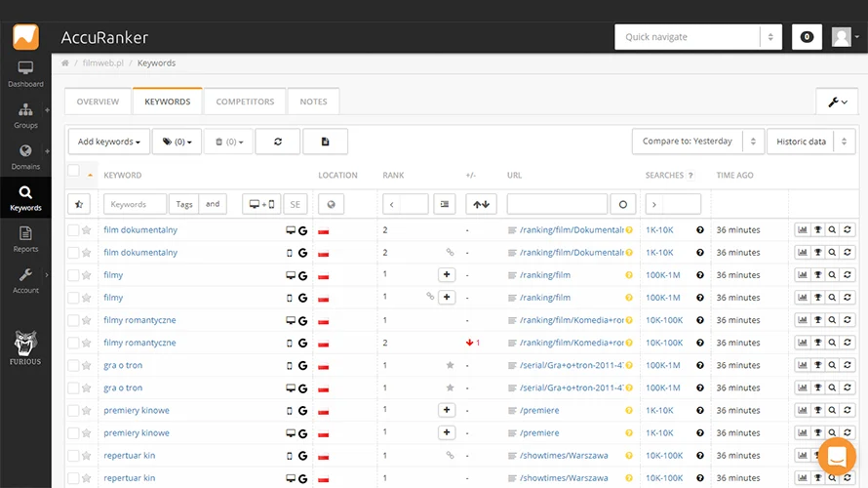The image size is (868, 488).
Task: Click the home breadcrumb icon
Action: (x=65, y=63)
